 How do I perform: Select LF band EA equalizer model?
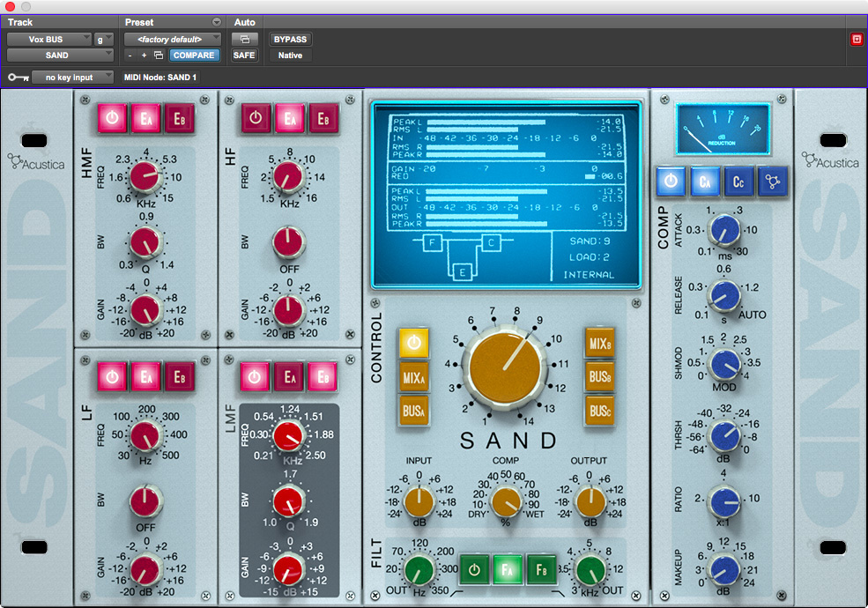click(x=146, y=376)
